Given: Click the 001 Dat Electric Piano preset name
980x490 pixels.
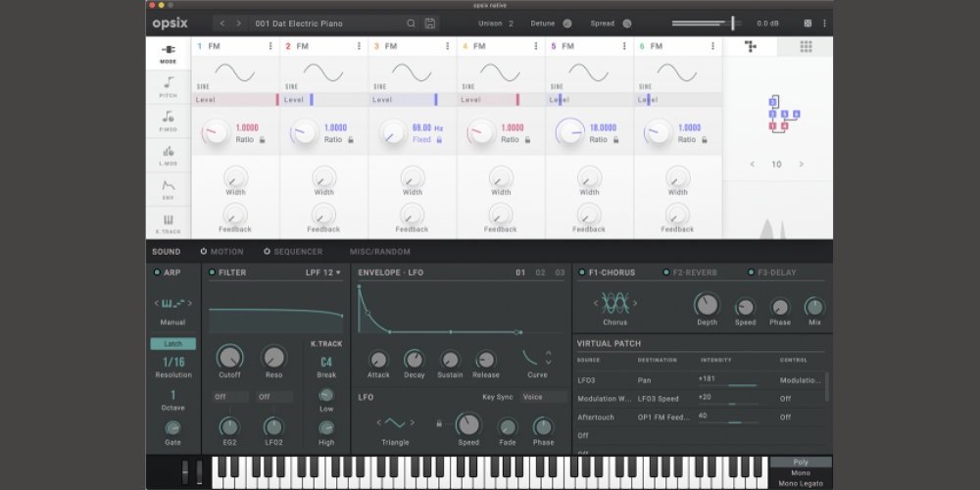Looking at the screenshot, I should (x=299, y=24).
